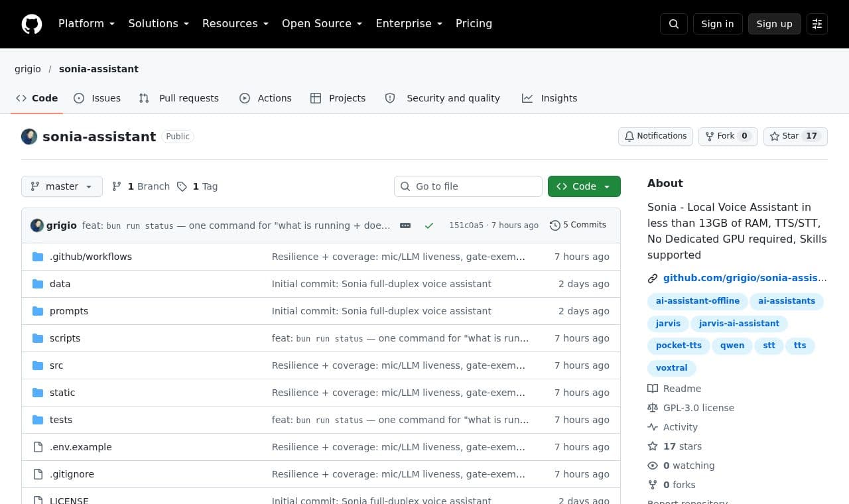
Task: Open the Enterprise dropdown
Action: (409, 24)
